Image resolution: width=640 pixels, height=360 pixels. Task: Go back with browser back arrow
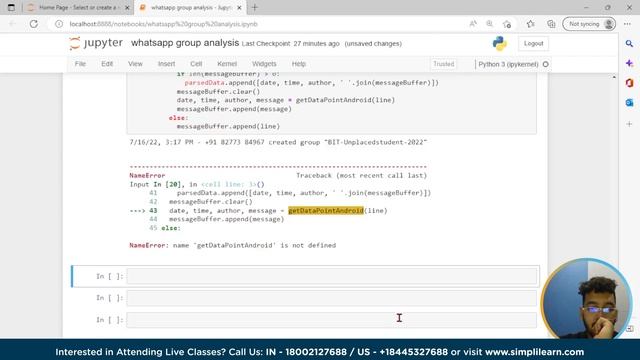click(13, 24)
